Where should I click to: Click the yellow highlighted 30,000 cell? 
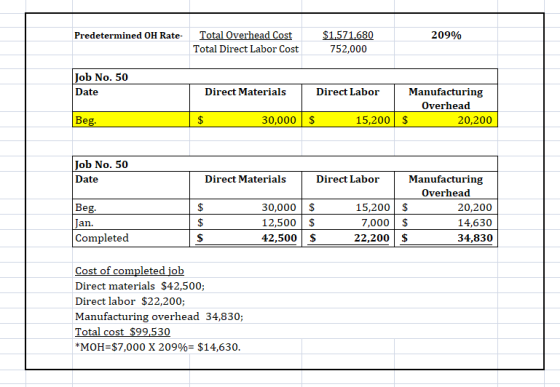(x=245, y=120)
